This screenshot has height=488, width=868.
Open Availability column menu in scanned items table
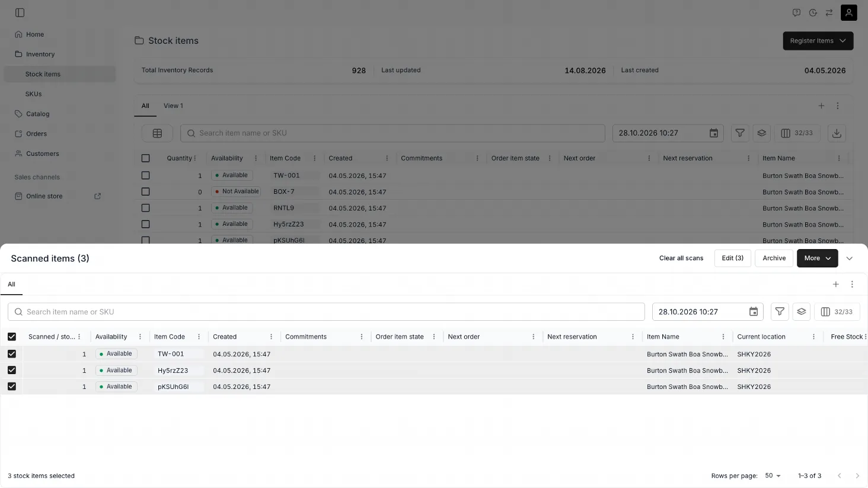point(140,337)
